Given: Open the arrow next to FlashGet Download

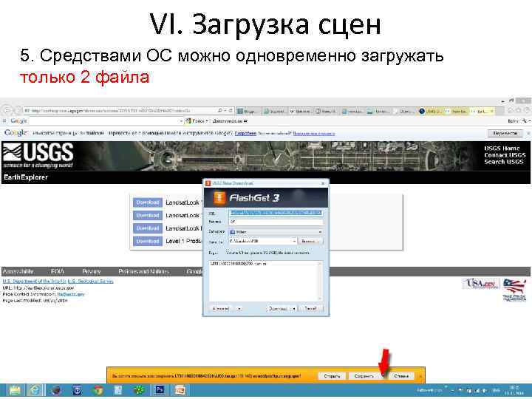Looking at the screenshot, I should coord(294,309).
